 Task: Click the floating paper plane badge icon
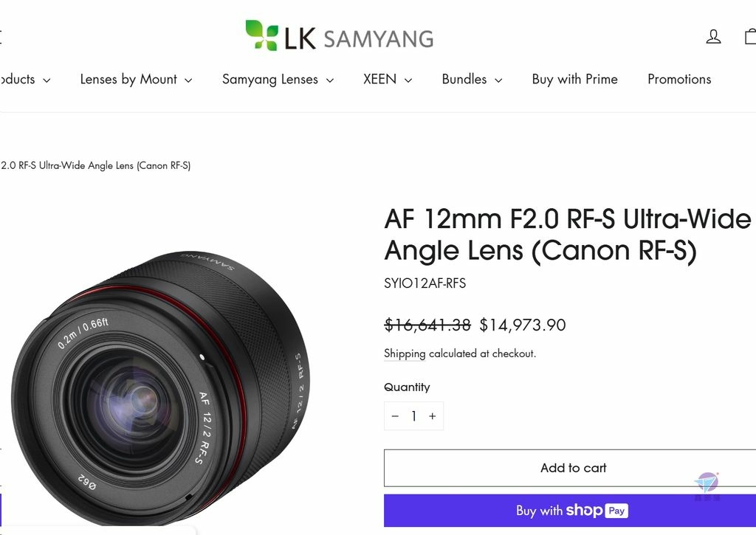(x=707, y=485)
